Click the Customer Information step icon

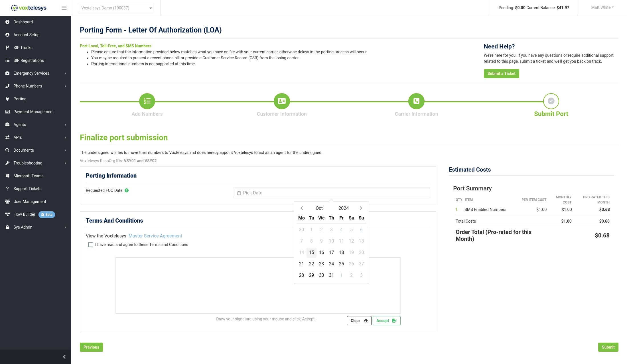[x=282, y=101]
